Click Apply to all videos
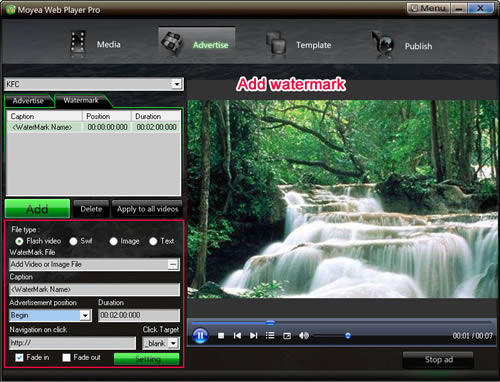Screen dimensions: 500x382 [x=147, y=209]
